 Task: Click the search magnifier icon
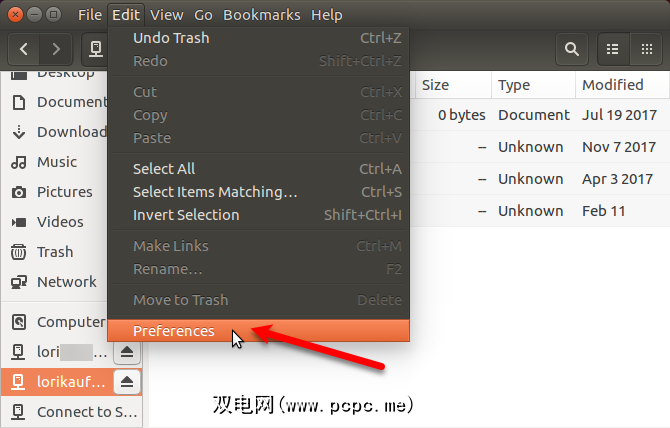coord(571,48)
